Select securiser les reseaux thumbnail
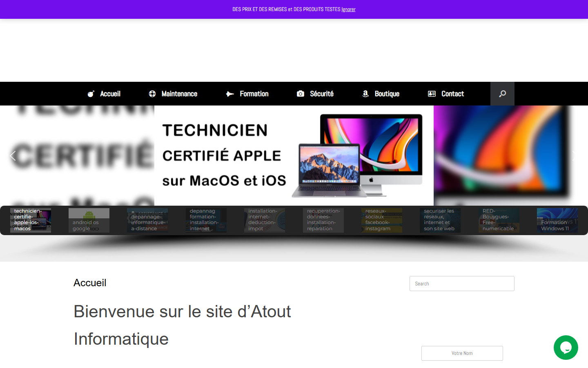Viewport: 588px width, 368px height. point(440,220)
